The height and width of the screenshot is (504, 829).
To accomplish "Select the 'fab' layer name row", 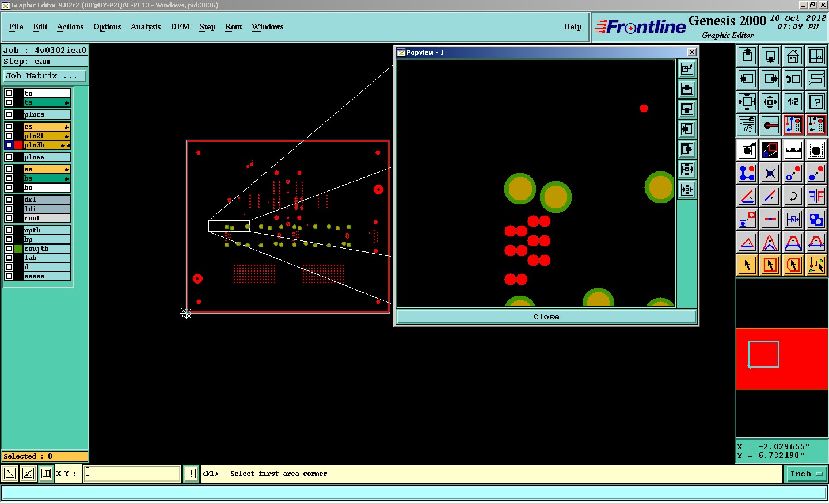I will click(x=47, y=258).
